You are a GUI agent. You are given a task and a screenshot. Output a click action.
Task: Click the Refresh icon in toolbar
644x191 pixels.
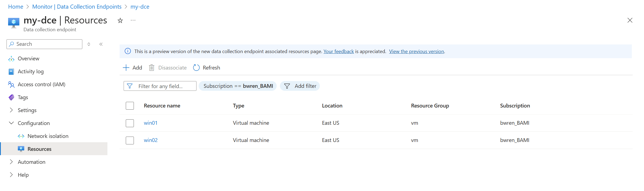click(196, 68)
